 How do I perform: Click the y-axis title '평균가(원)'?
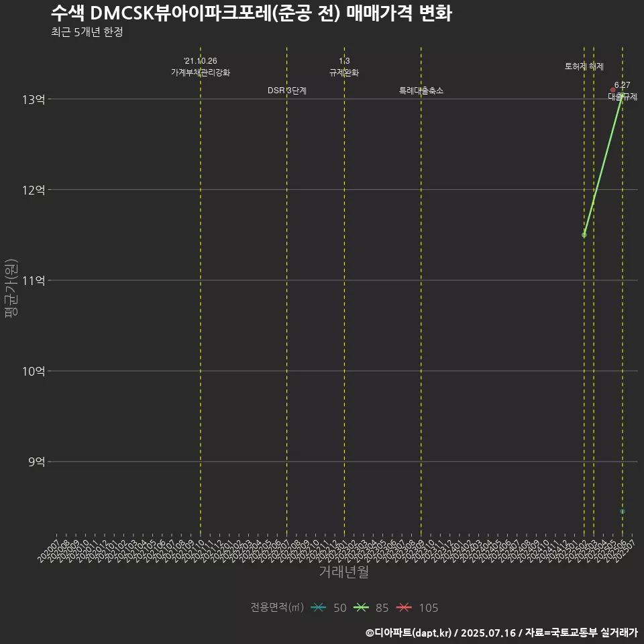(x=11, y=288)
